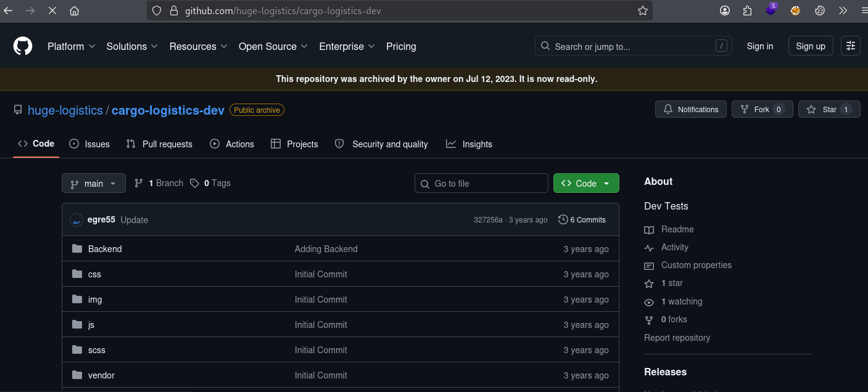Open Custom properties in About

(688, 265)
